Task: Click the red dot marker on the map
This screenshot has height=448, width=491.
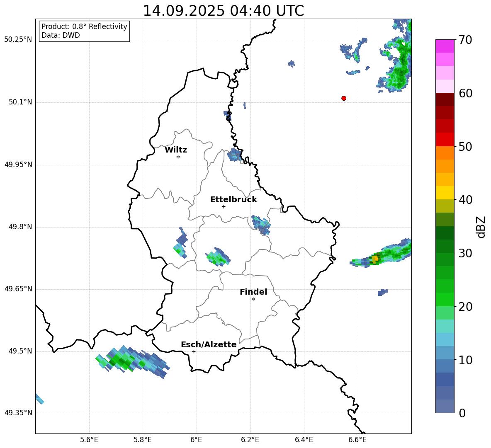Action: coord(344,98)
